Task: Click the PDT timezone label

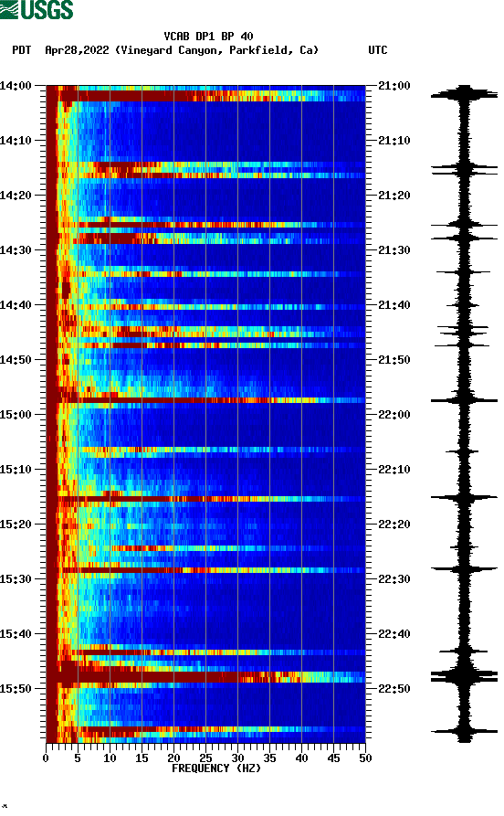Action: pos(21,50)
